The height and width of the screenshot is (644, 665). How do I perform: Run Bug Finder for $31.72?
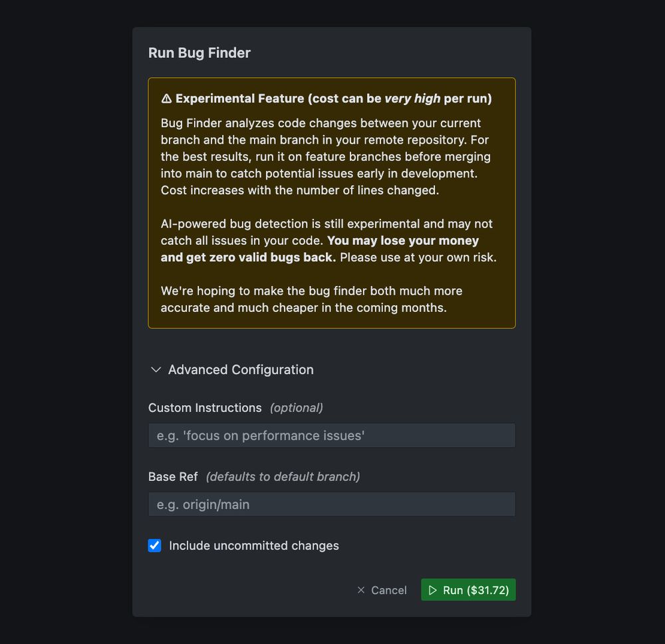pos(468,590)
